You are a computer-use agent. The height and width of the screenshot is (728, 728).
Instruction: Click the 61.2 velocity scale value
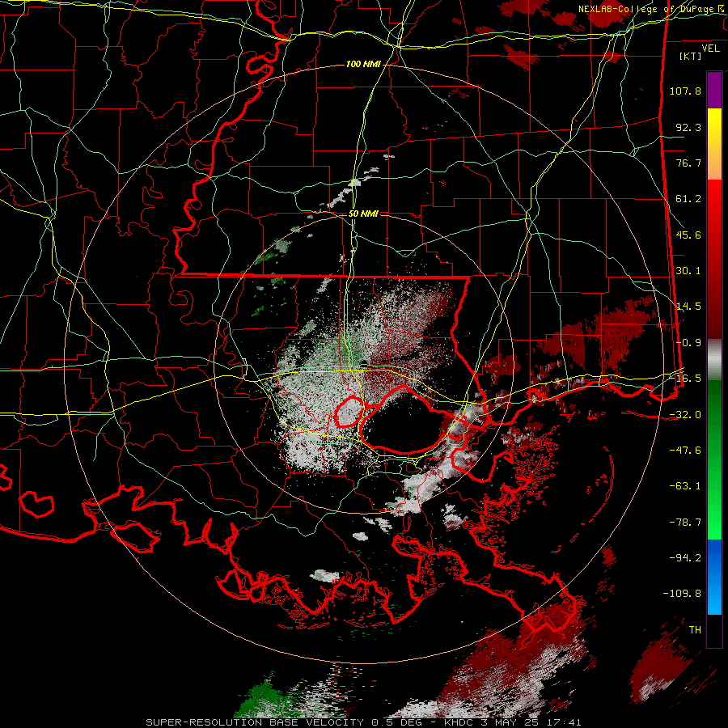(x=688, y=199)
